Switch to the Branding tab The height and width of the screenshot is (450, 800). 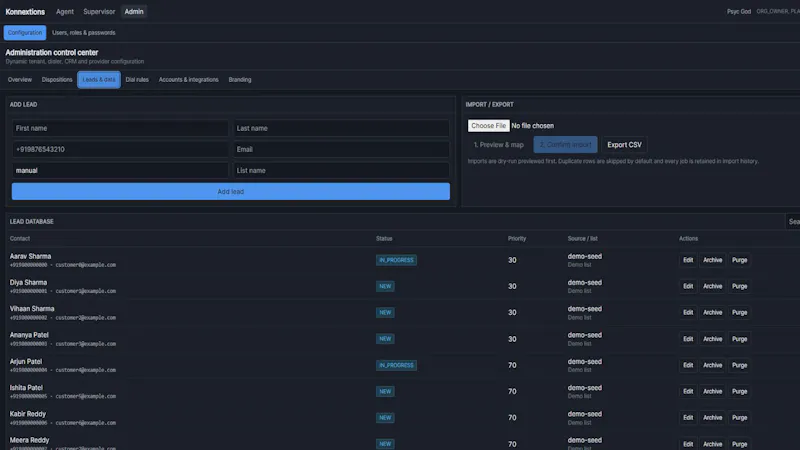240,80
